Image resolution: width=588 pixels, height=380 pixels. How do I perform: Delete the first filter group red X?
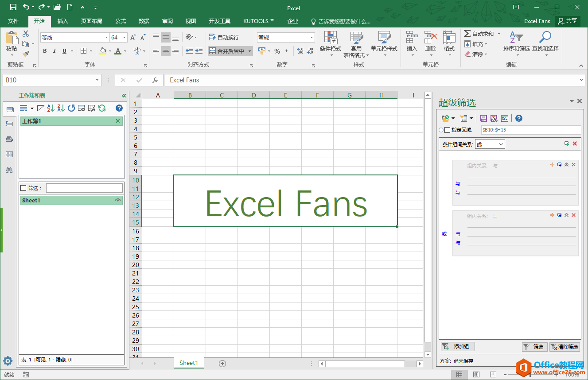point(573,165)
